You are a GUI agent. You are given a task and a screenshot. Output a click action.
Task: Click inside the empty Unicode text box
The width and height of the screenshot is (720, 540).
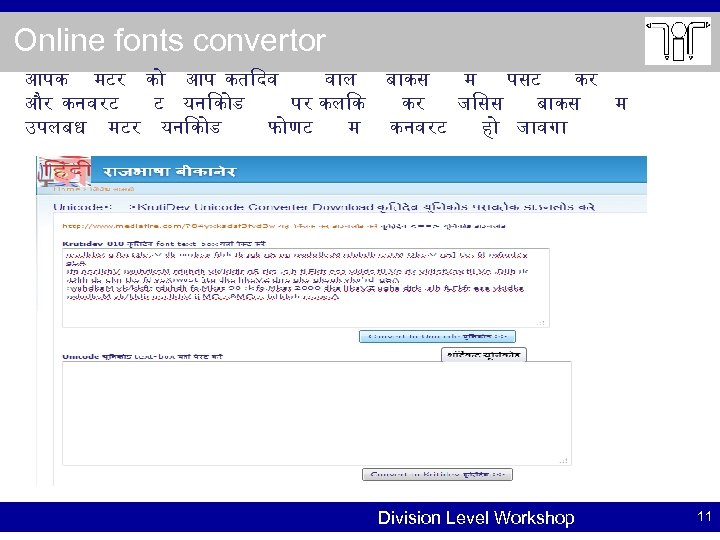(x=317, y=413)
